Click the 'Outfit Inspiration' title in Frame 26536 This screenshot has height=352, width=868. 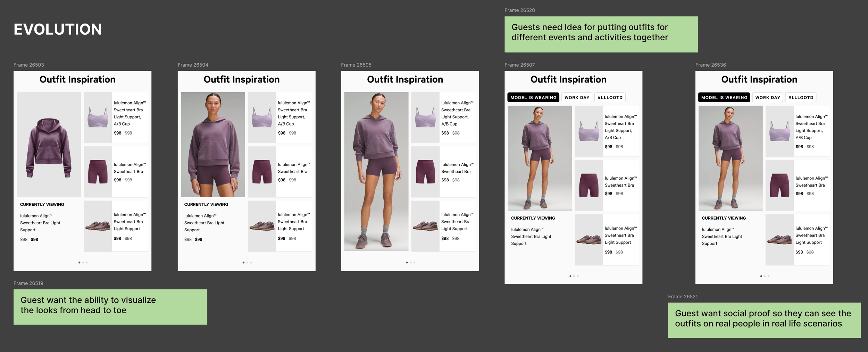(759, 79)
